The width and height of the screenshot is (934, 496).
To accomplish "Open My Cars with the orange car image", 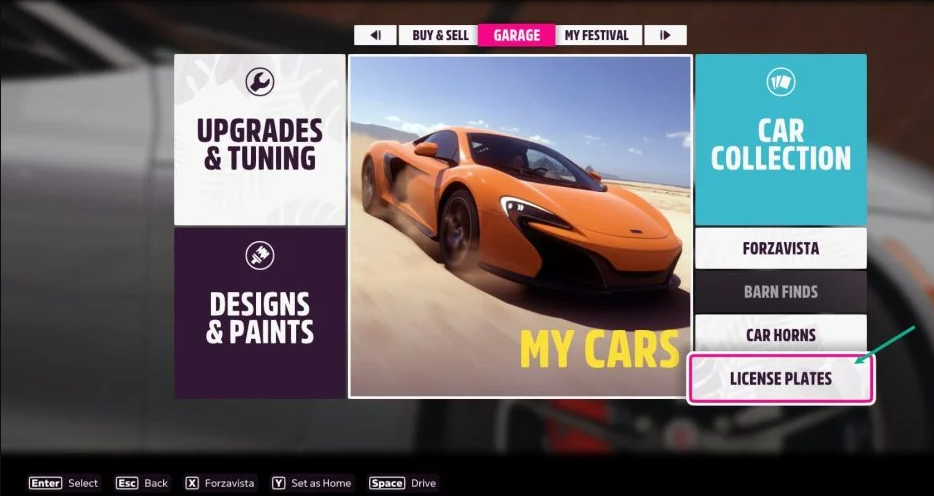I will pos(520,226).
